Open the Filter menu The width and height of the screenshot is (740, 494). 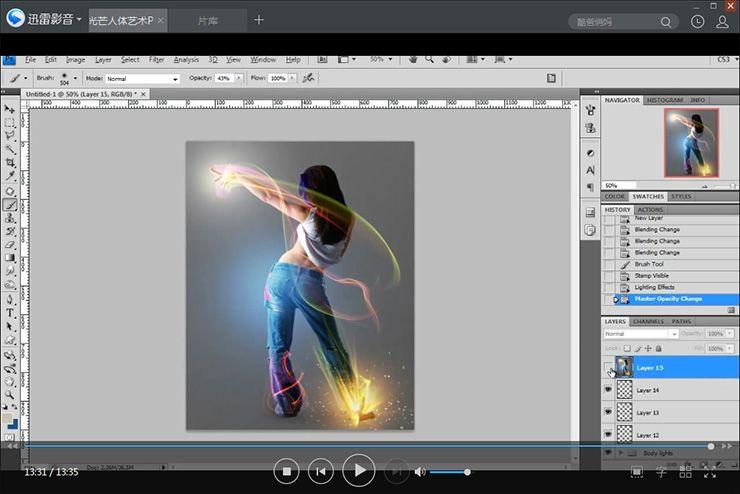[x=156, y=59]
